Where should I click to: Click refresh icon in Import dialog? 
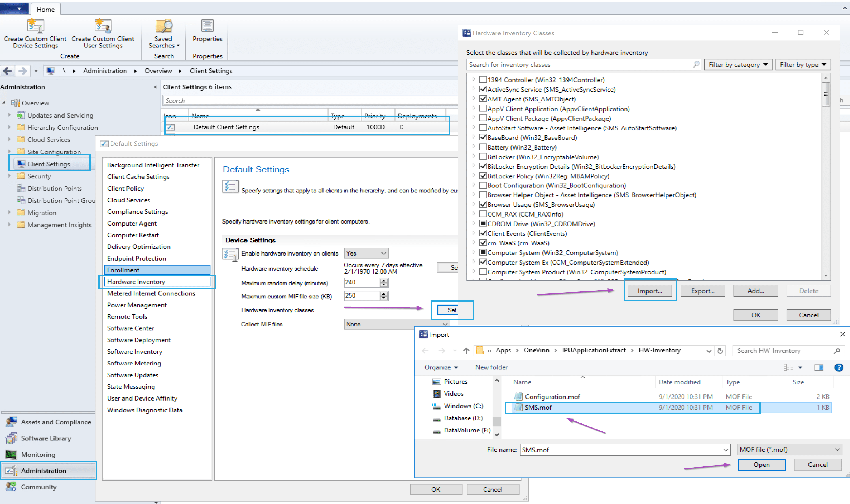tap(720, 351)
